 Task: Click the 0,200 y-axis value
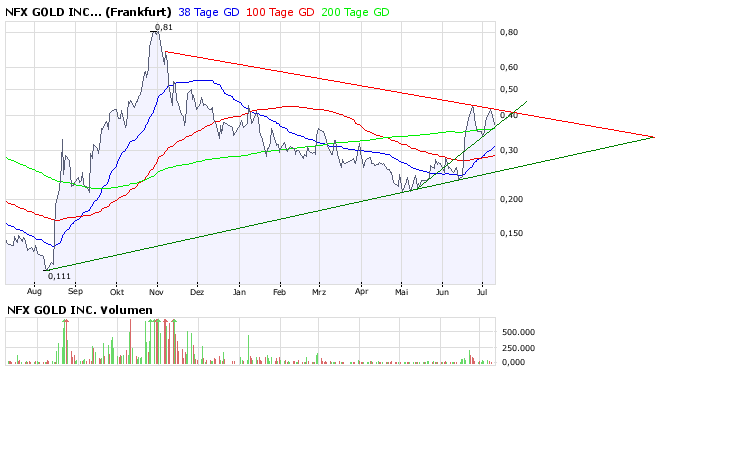[x=511, y=199]
